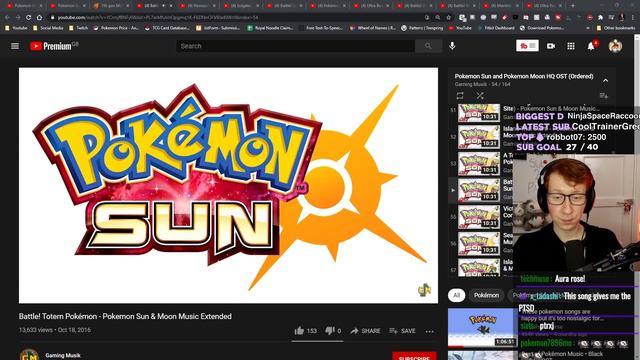Go forward in browser history
The height and width of the screenshot is (360, 640).
click(x=18, y=18)
